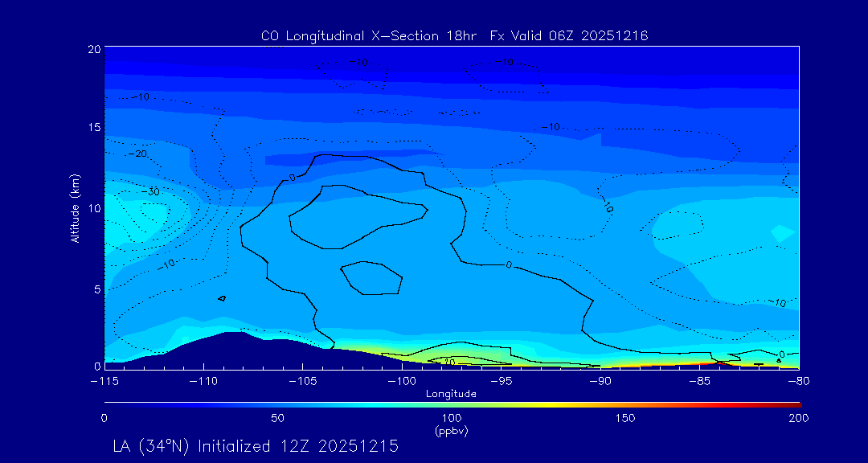Click the altitude axis tick label '15'
The image size is (868, 463).
(94, 127)
